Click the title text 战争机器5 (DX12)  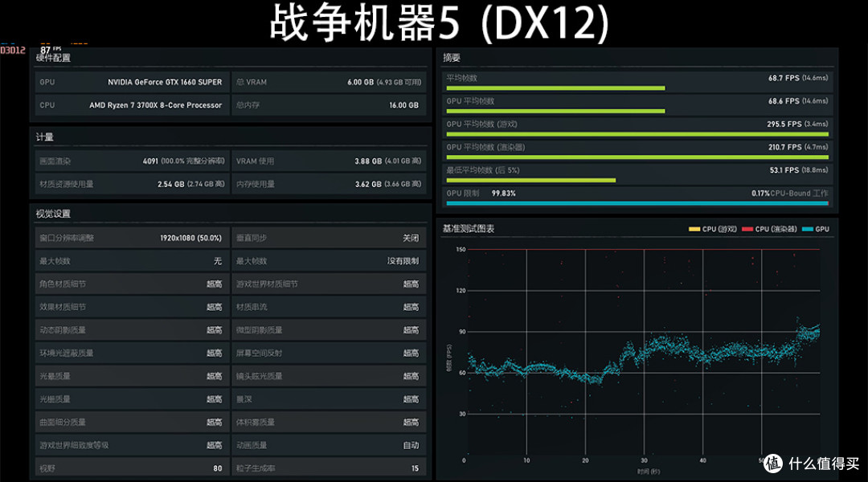(440, 23)
